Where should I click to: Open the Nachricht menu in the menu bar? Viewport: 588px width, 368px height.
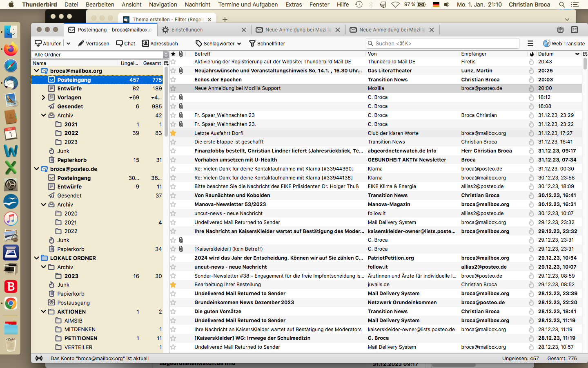point(197,4)
